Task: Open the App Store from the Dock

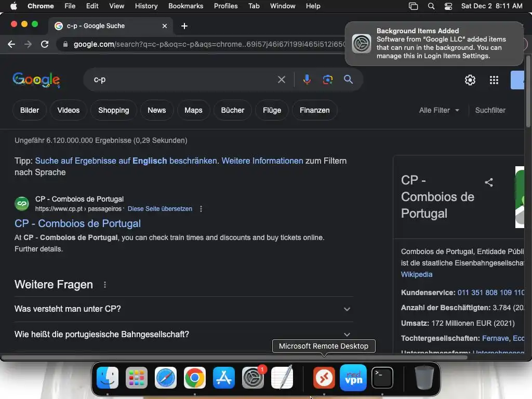Action: click(x=224, y=378)
